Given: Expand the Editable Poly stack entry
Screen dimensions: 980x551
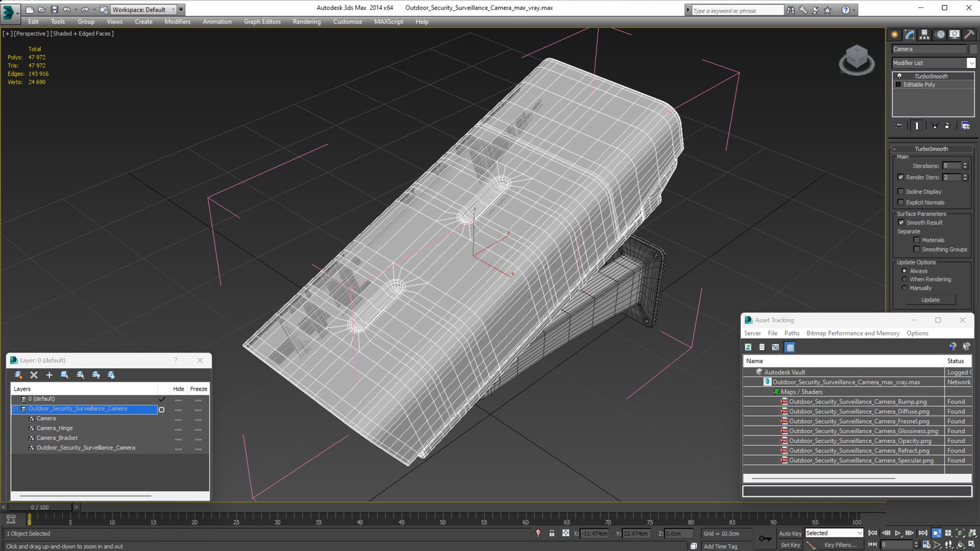Looking at the screenshot, I should point(898,85).
